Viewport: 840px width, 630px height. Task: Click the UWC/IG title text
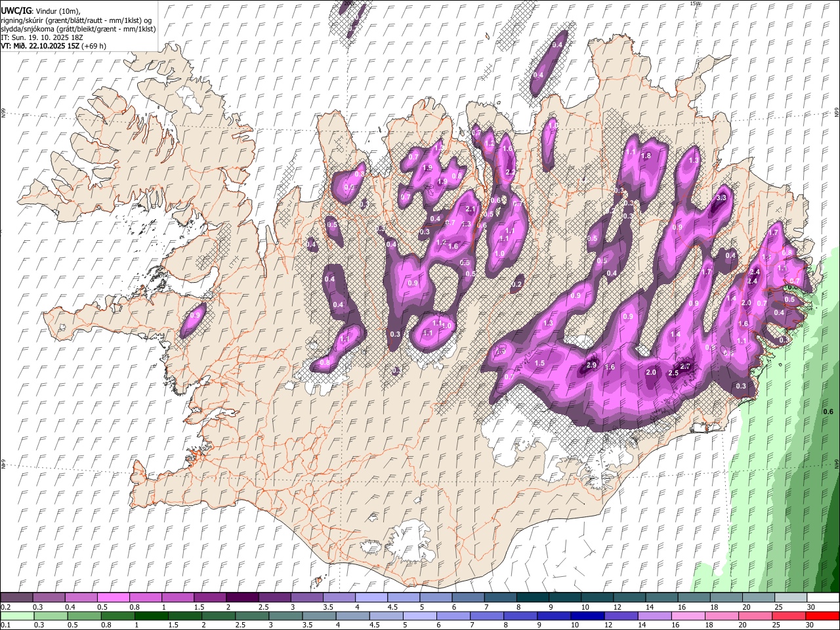(16, 10)
